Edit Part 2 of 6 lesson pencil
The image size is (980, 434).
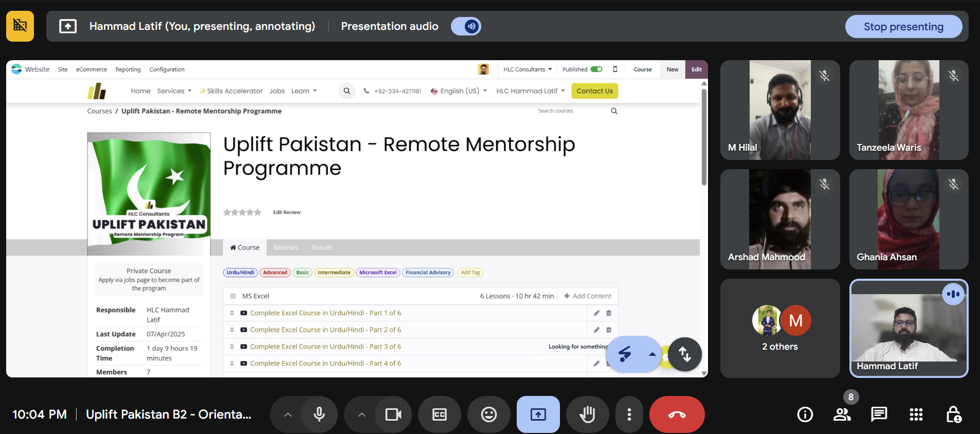596,330
